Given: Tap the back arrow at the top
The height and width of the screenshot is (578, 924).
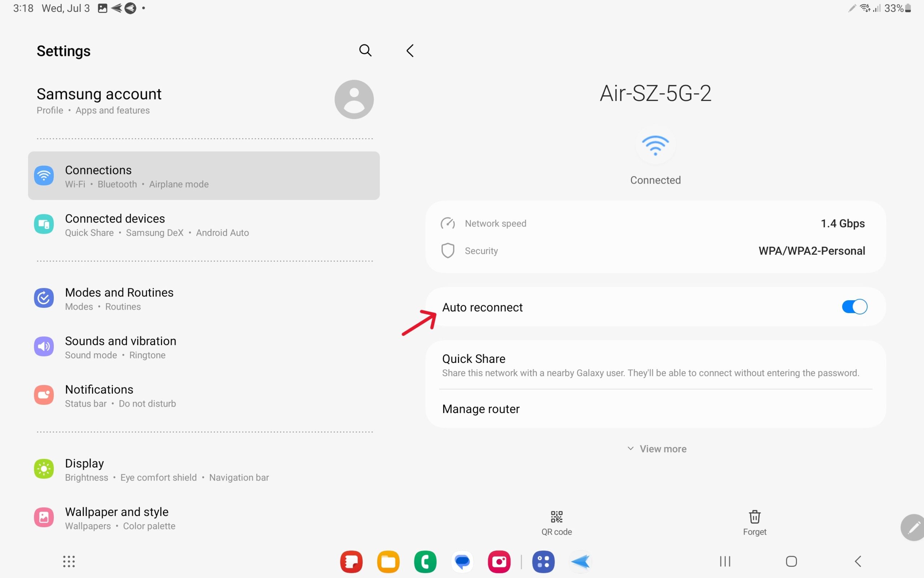Looking at the screenshot, I should (x=410, y=50).
